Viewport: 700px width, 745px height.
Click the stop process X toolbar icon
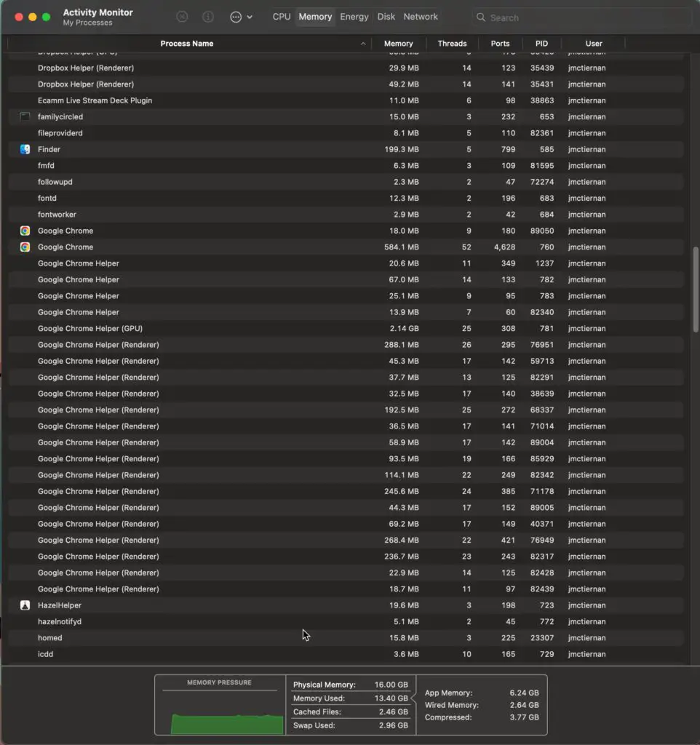tap(182, 17)
